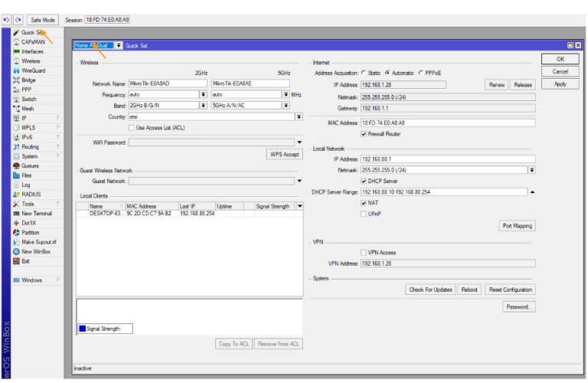Expand the IP submenu
This screenshot has height=383, width=588.
[58, 118]
